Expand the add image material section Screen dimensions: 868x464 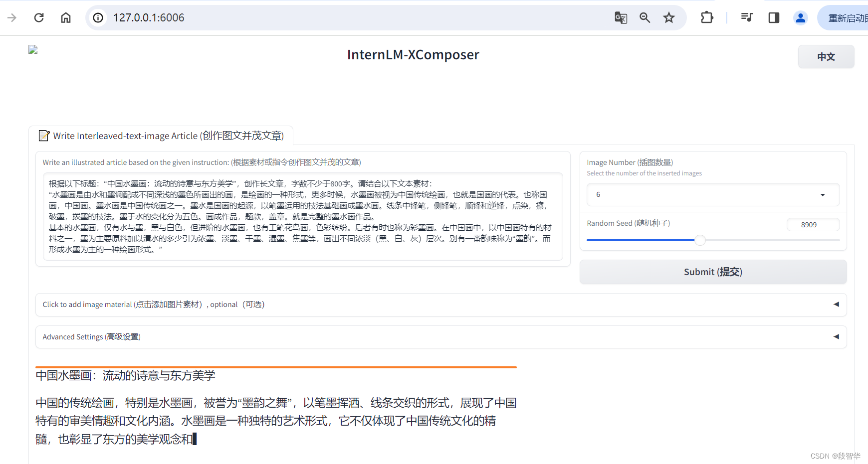(441, 305)
